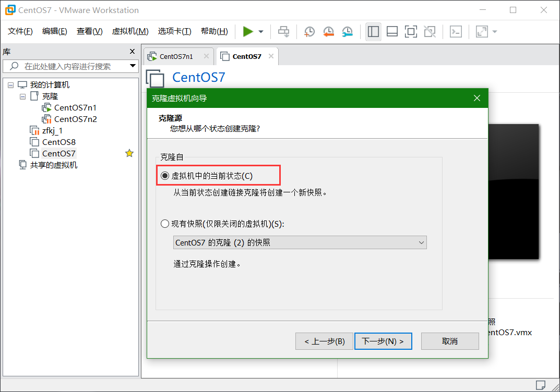Close the CentOS7n1 tab
This screenshot has width=560, height=392.
(207, 56)
